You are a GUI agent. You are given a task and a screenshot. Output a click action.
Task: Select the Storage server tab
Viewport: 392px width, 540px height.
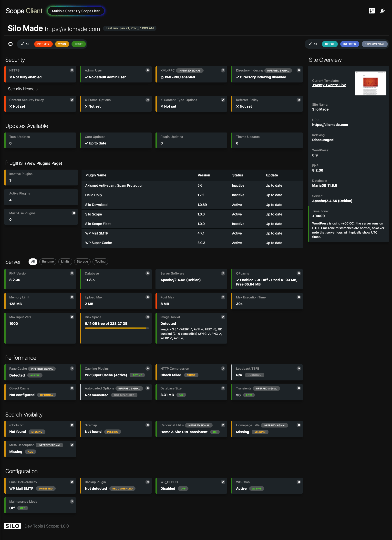(x=82, y=262)
